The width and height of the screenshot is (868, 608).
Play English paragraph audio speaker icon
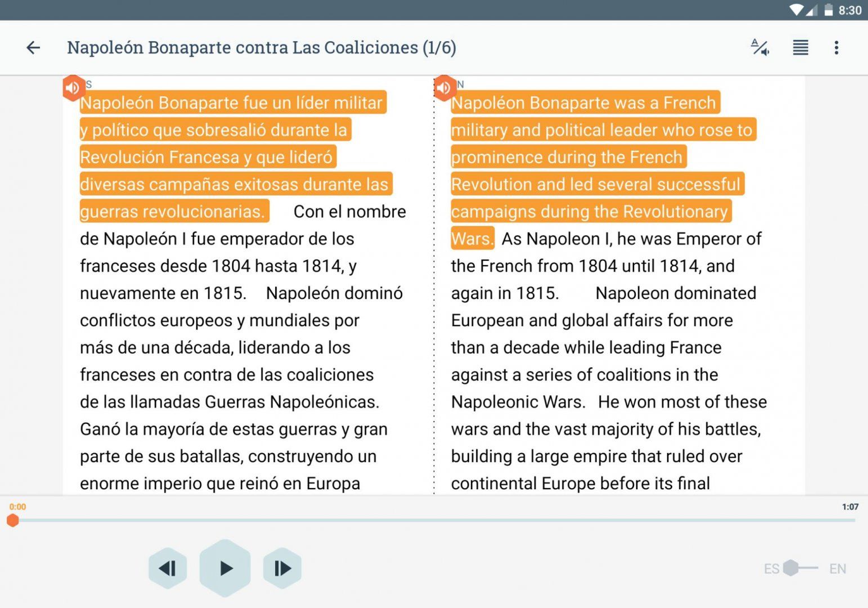click(x=444, y=88)
